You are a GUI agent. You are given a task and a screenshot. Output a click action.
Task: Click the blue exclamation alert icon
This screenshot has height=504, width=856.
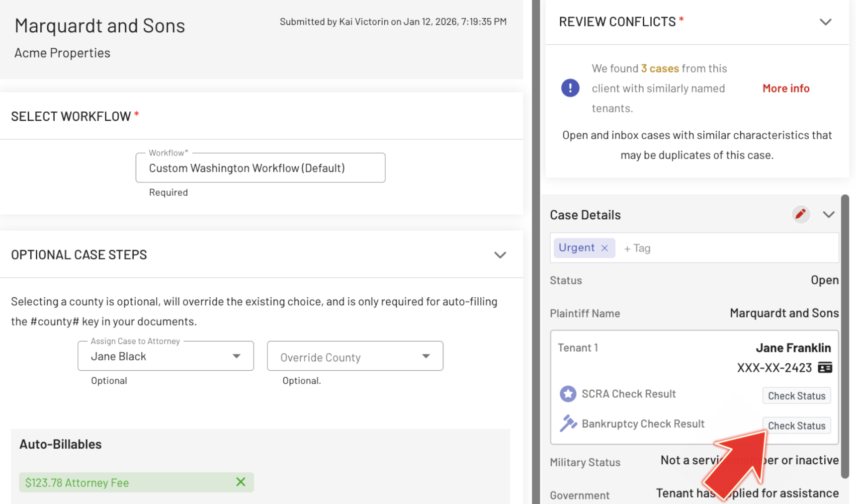570,88
